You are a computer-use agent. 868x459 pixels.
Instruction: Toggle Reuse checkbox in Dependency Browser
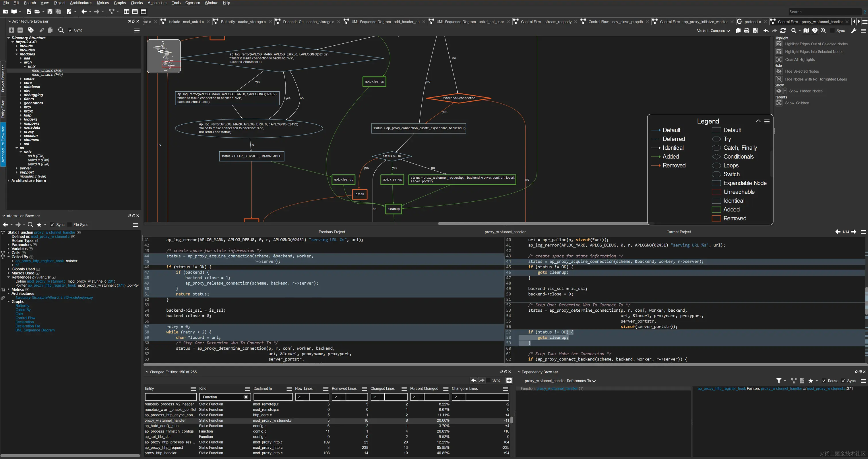824,381
